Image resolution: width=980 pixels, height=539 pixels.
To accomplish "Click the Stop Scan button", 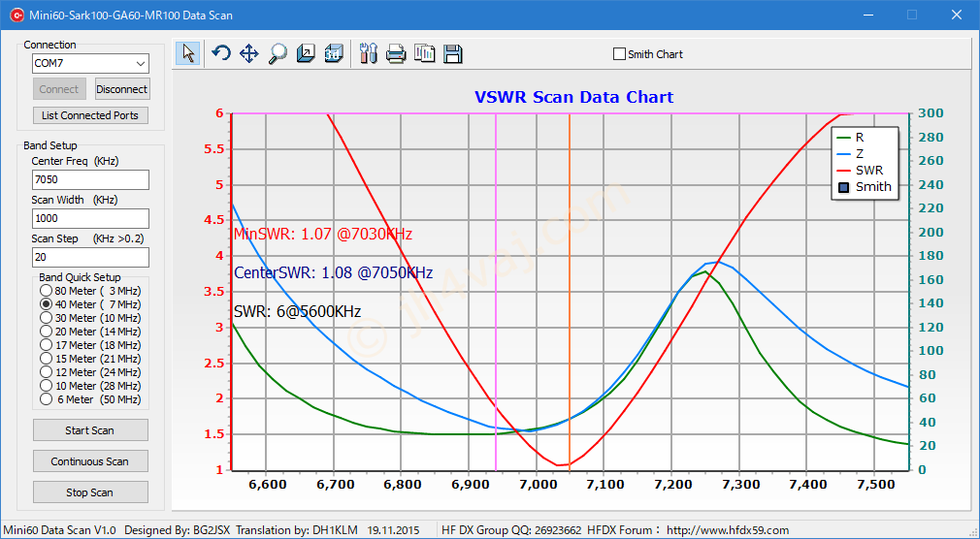I will click(90, 492).
